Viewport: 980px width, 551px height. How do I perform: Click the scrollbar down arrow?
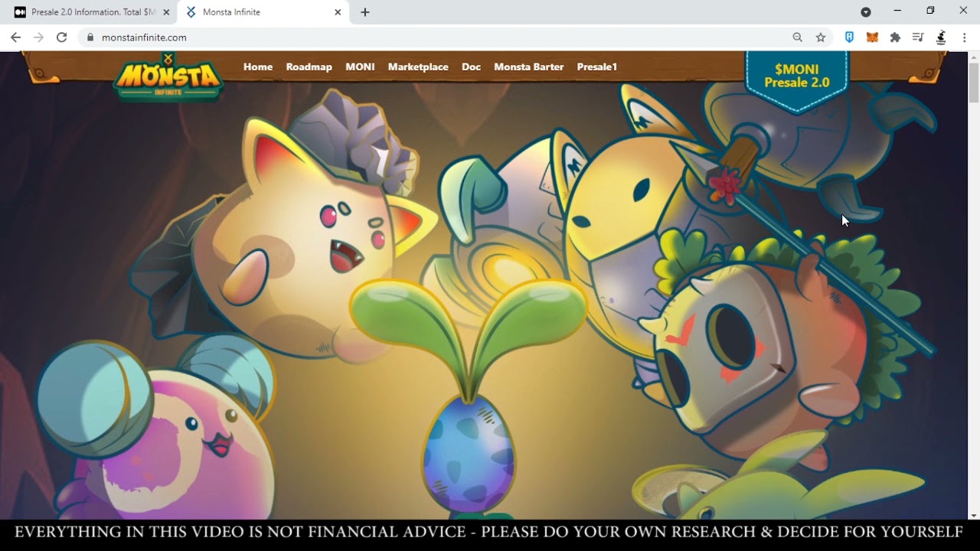[x=974, y=515]
